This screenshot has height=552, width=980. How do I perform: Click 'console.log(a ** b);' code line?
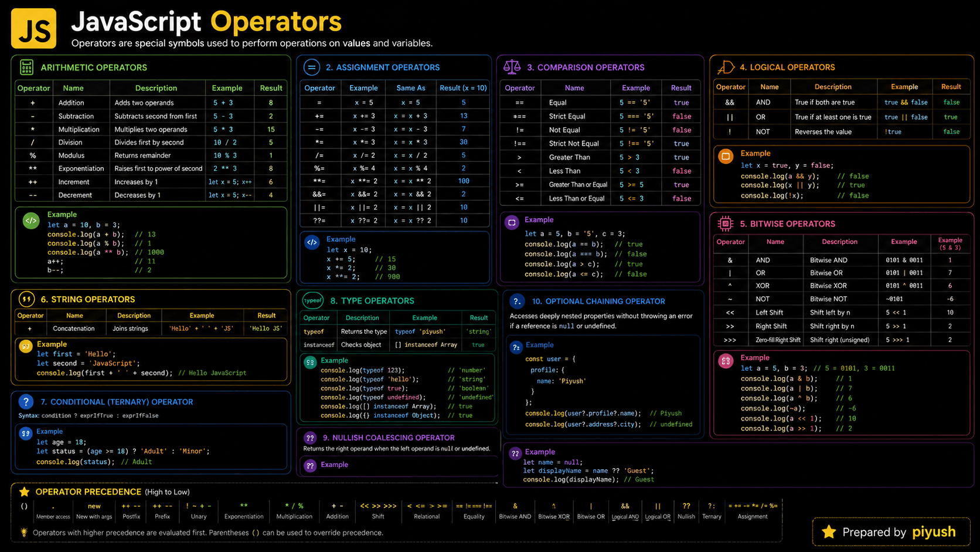click(88, 253)
